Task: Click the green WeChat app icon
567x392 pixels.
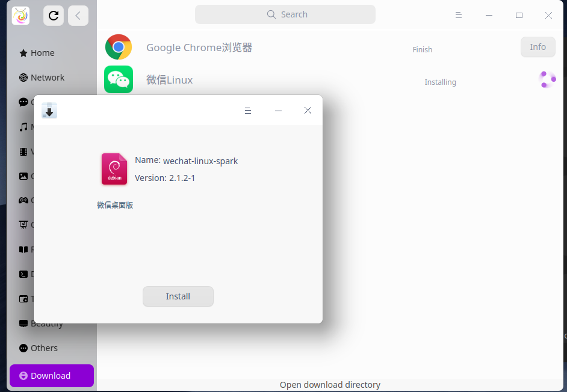Action: tap(119, 79)
